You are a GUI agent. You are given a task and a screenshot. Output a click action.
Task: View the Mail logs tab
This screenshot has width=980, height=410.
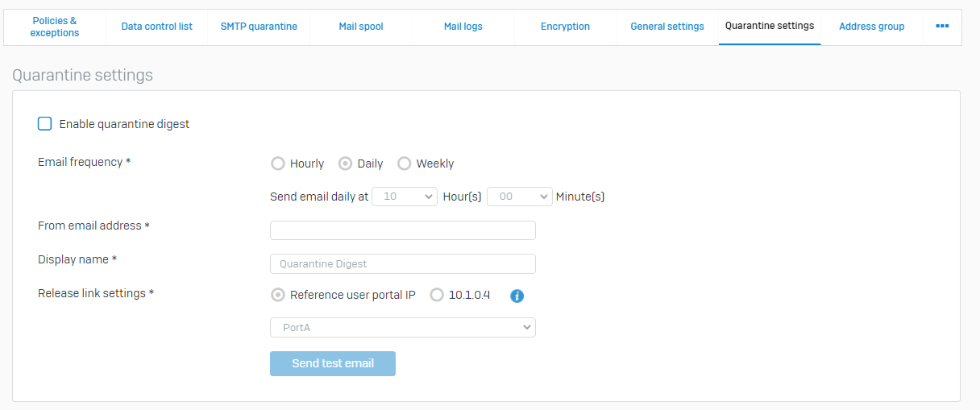pyautogui.click(x=463, y=27)
